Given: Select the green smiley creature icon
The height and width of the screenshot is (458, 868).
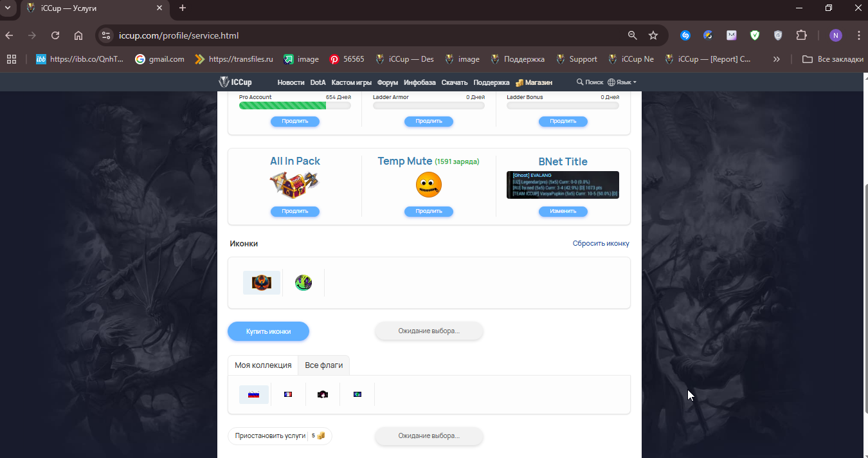Looking at the screenshot, I should coord(303,282).
